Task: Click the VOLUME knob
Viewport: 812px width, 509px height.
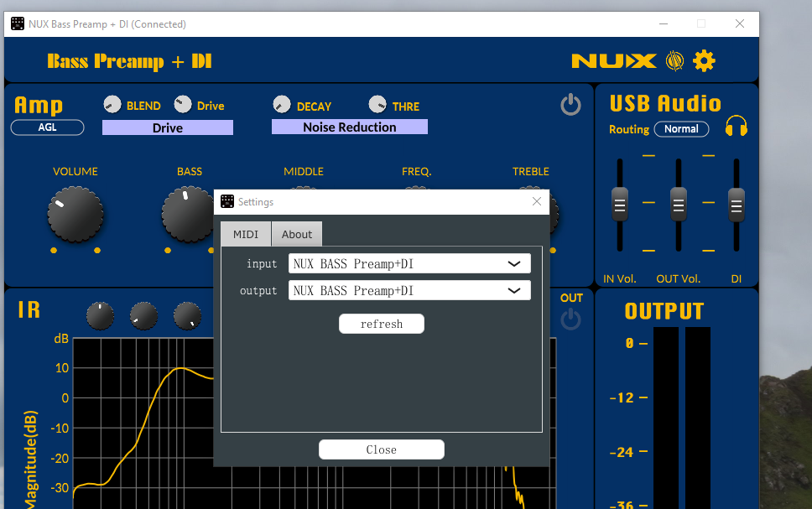Action: click(x=75, y=215)
